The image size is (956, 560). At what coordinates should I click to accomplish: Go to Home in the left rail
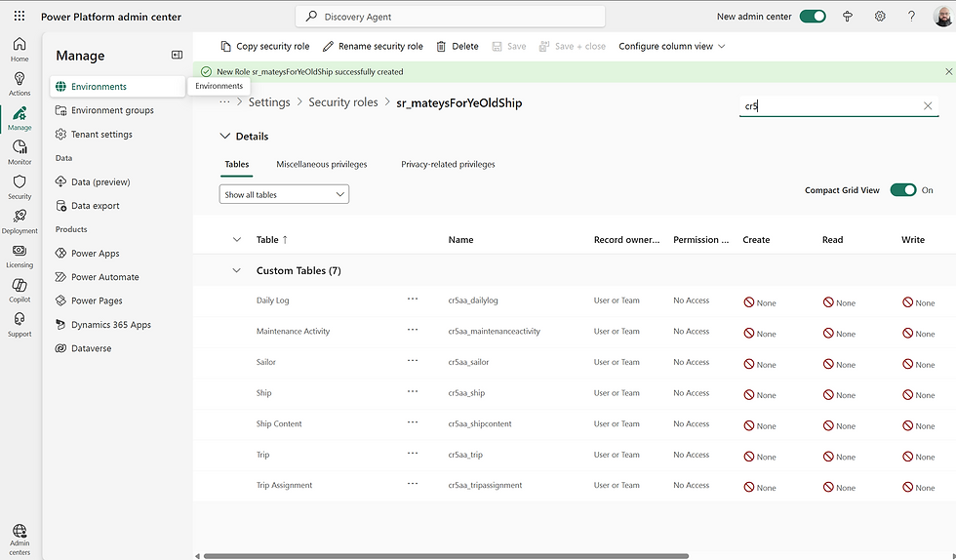pos(20,50)
